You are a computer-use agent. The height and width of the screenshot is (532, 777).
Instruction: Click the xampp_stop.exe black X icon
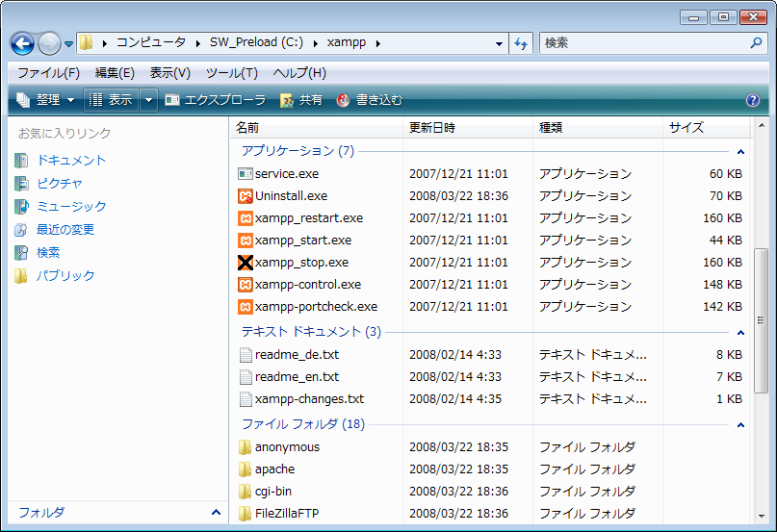[246, 263]
